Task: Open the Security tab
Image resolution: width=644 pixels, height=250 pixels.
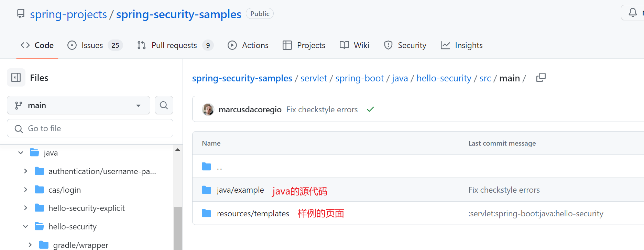Action: (x=405, y=45)
